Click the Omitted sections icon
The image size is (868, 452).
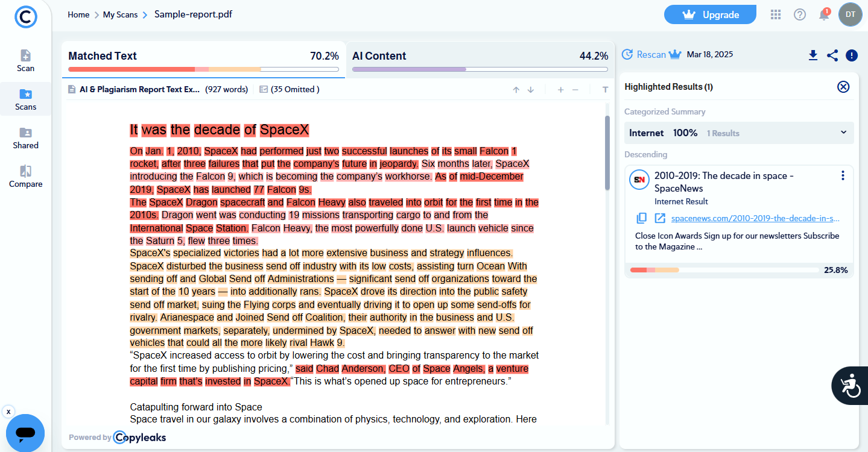[263, 89]
